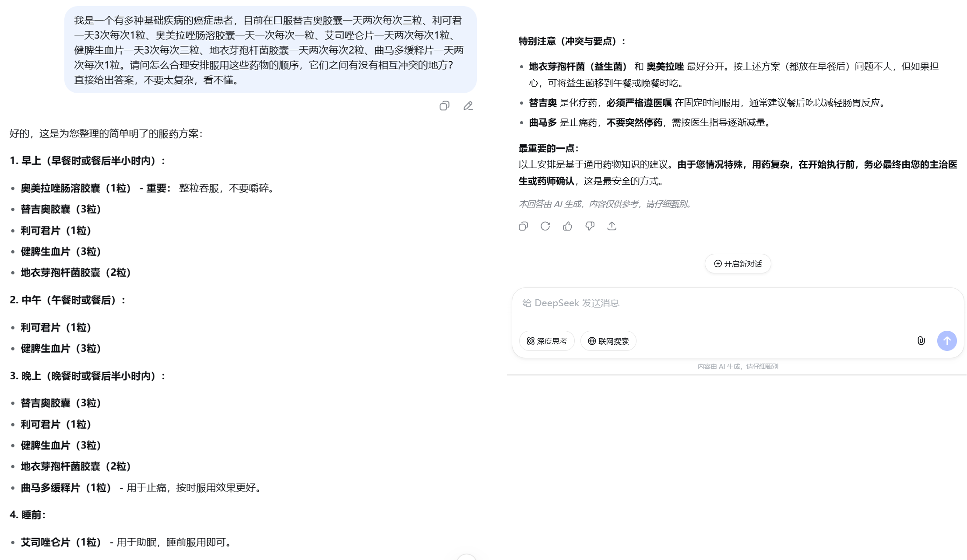This screenshot has height=560, width=967.
Task: Give the response a thumbs down
Action: coord(590,226)
